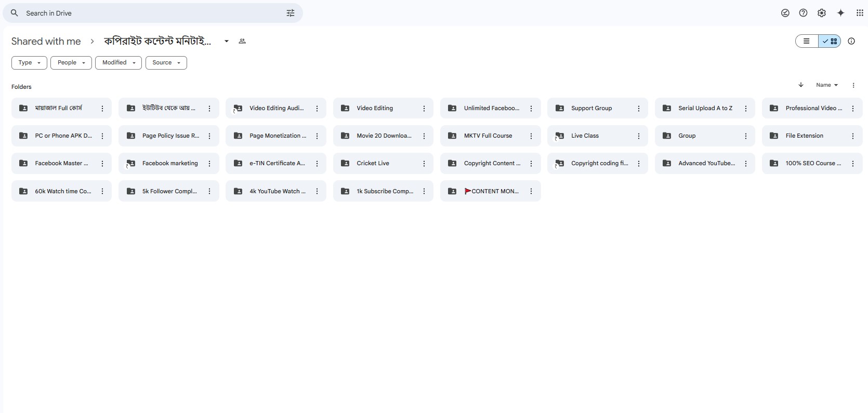
Task: Click the offline ready status icon
Action: coord(785,13)
